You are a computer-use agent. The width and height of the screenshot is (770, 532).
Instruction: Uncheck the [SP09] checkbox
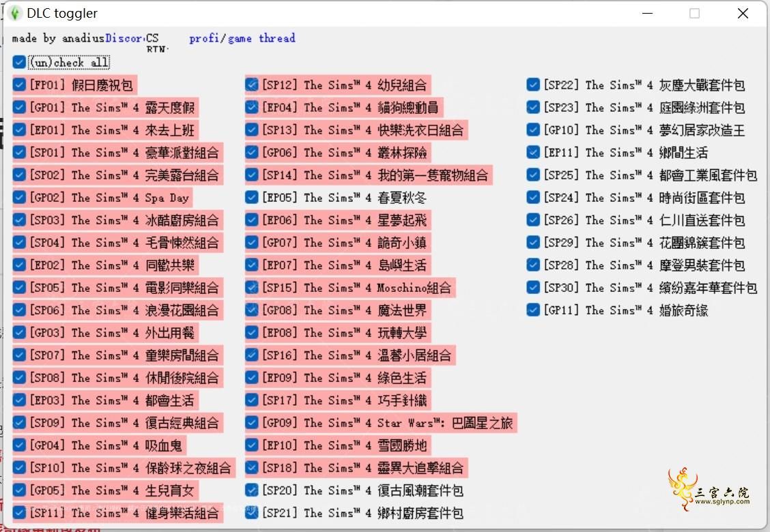click(x=19, y=423)
